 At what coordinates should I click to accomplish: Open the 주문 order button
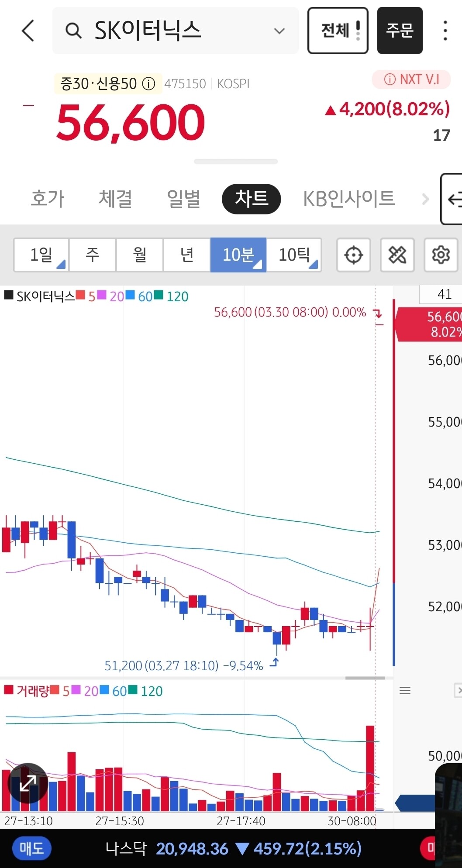click(400, 31)
